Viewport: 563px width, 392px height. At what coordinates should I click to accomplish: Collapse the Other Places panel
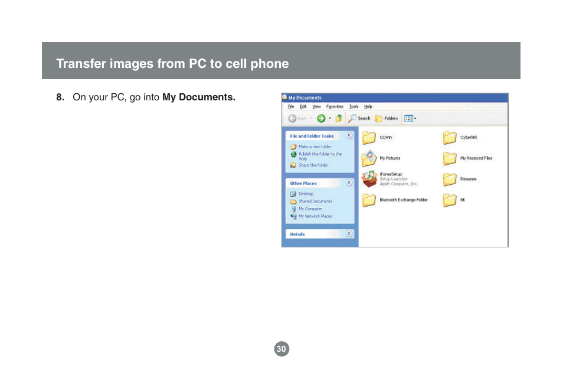[x=349, y=182]
